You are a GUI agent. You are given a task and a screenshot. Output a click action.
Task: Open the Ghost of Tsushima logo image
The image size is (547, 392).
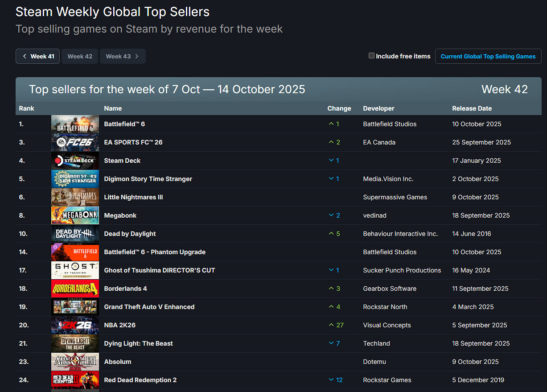click(x=75, y=270)
